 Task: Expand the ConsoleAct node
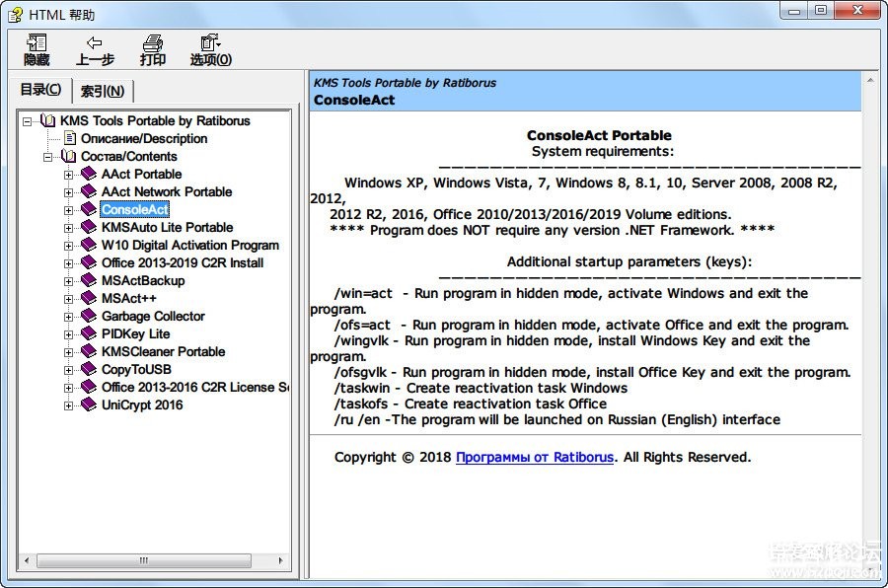pos(68,211)
